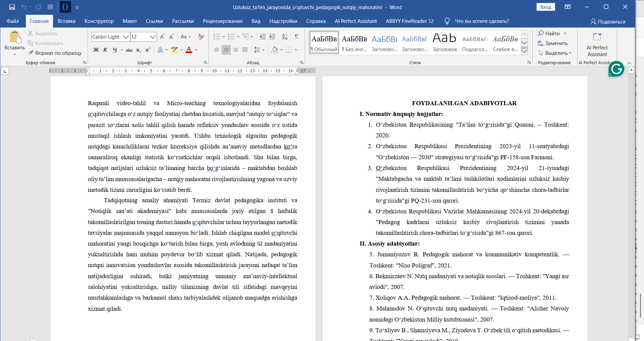Click the Save icon in title bar
This screenshot has width=644, height=341.
click(12, 7)
